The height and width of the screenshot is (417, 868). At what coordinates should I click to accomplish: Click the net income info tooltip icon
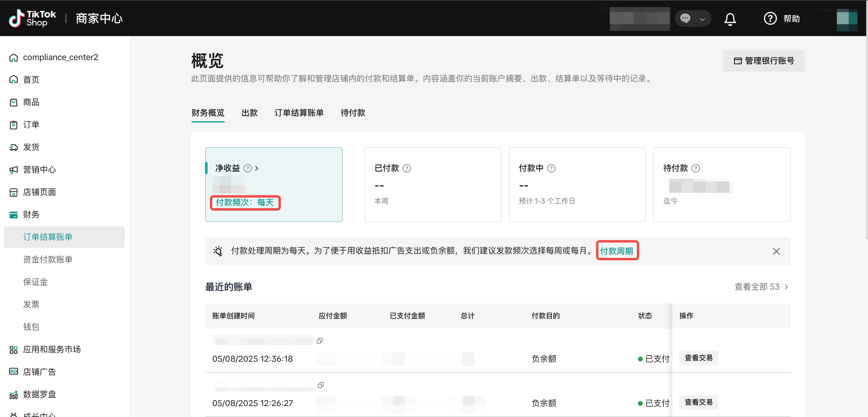(x=247, y=168)
